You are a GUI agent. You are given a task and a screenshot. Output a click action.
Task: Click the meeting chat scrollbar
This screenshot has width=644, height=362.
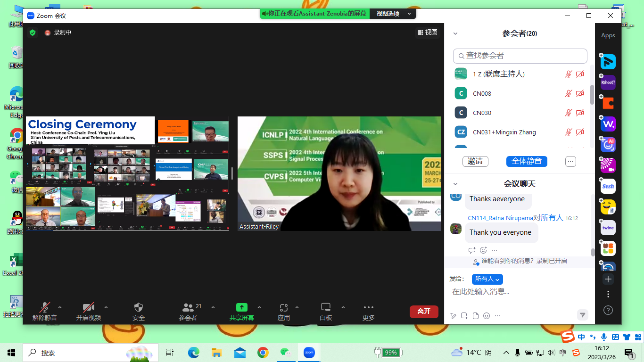click(593, 252)
